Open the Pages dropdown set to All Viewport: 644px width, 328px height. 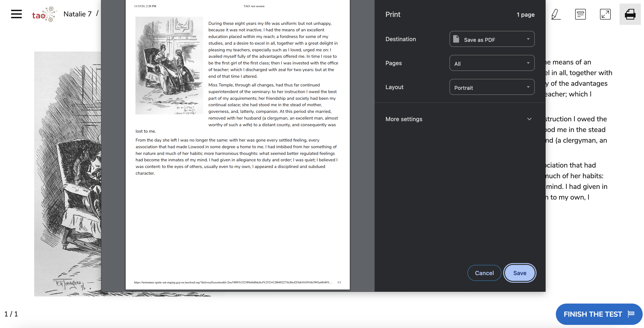coord(492,63)
